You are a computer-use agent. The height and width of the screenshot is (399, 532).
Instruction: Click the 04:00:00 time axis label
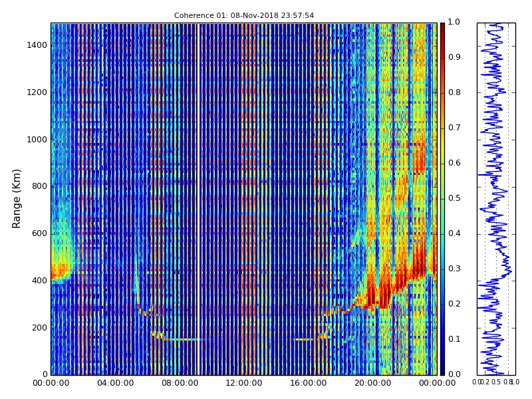click(x=115, y=384)
